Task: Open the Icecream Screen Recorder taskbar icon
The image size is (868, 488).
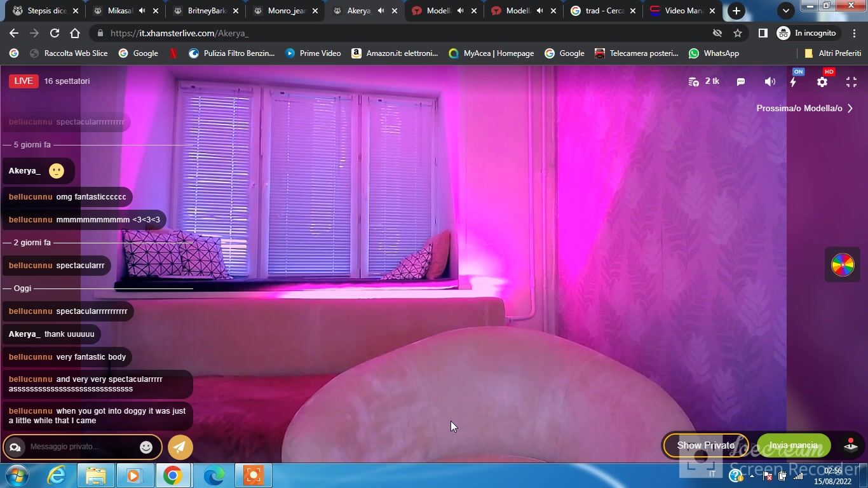Action: coord(253,475)
